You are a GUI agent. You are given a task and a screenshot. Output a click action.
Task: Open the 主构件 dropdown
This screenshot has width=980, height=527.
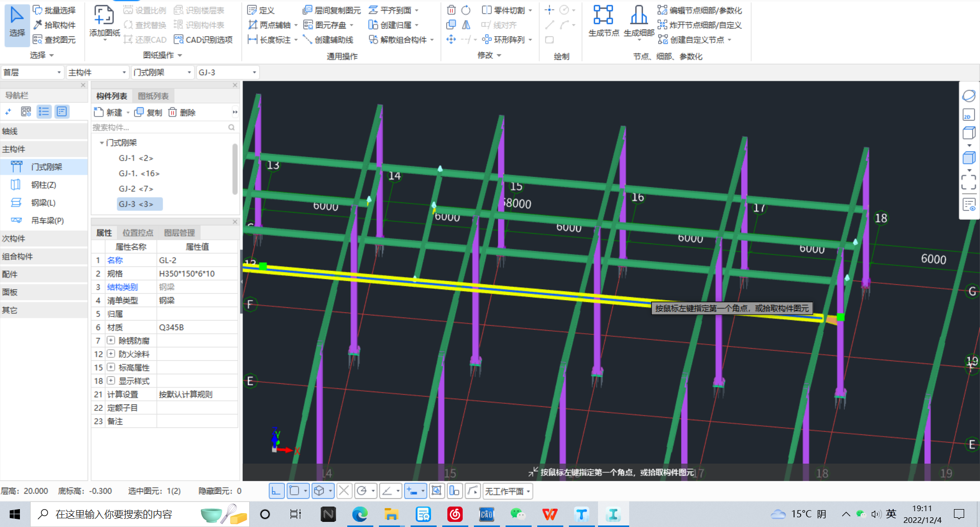coord(97,73)
